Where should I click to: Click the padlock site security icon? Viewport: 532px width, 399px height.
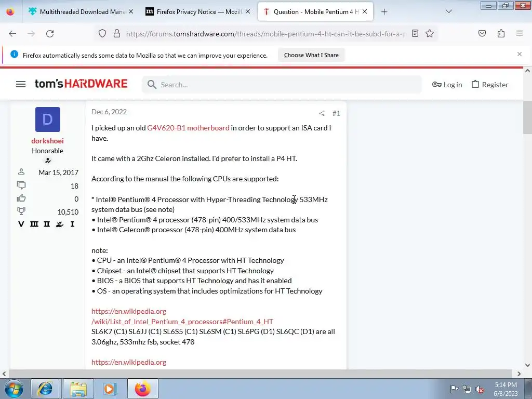tap(117, 34)
